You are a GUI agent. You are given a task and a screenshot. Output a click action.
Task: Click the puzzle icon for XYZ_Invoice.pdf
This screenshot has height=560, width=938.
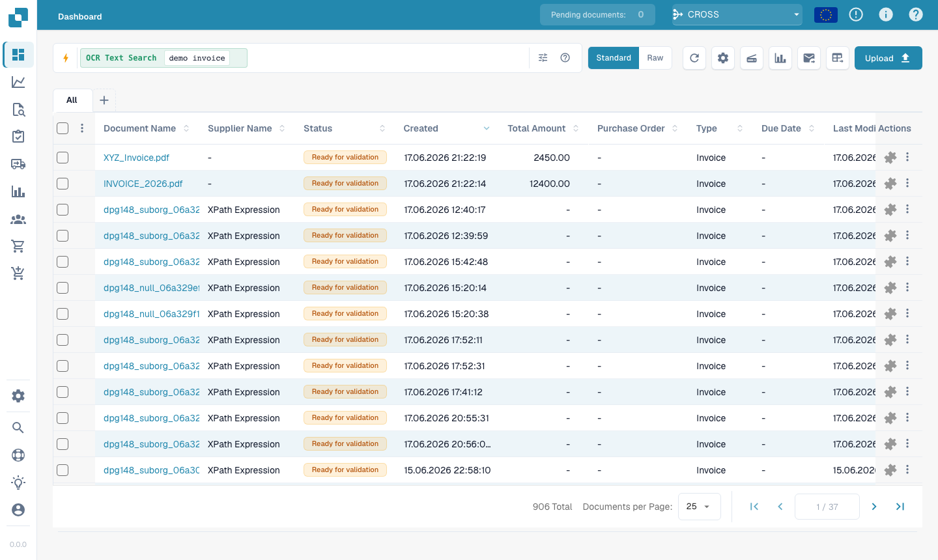890,158
